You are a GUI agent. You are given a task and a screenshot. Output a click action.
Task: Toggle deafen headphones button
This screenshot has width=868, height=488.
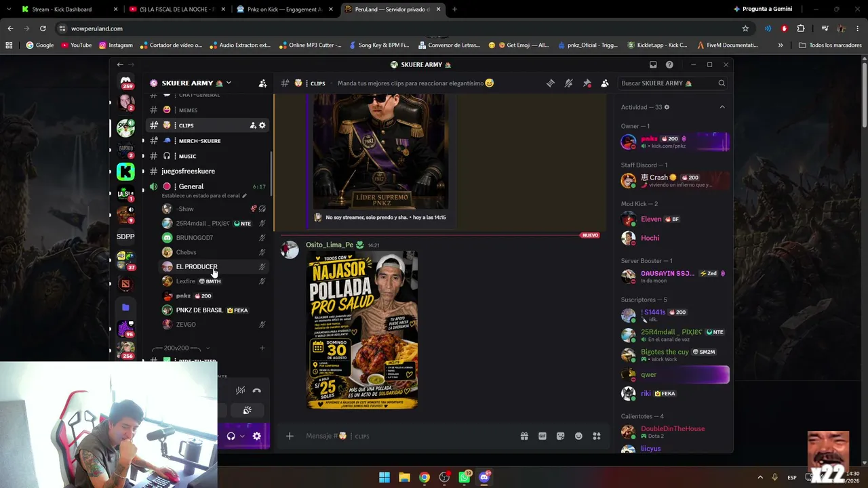click(231, 436)
